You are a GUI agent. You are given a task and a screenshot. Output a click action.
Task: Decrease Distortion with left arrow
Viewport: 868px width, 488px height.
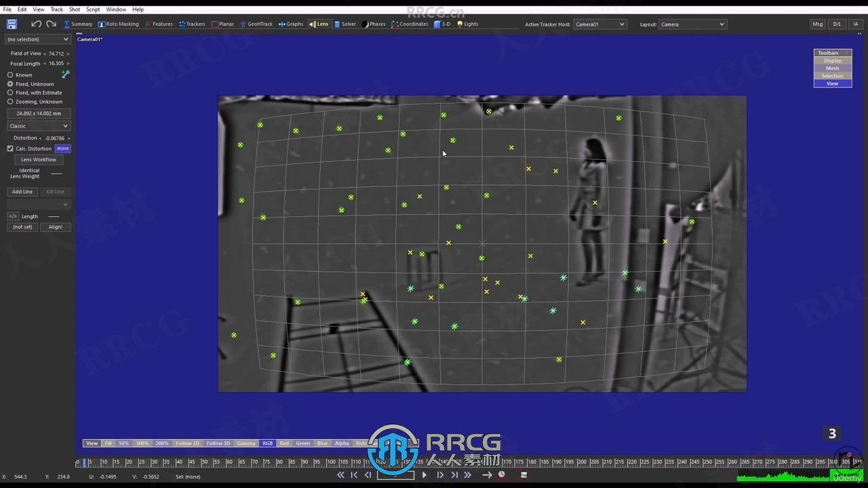(41, 138)
